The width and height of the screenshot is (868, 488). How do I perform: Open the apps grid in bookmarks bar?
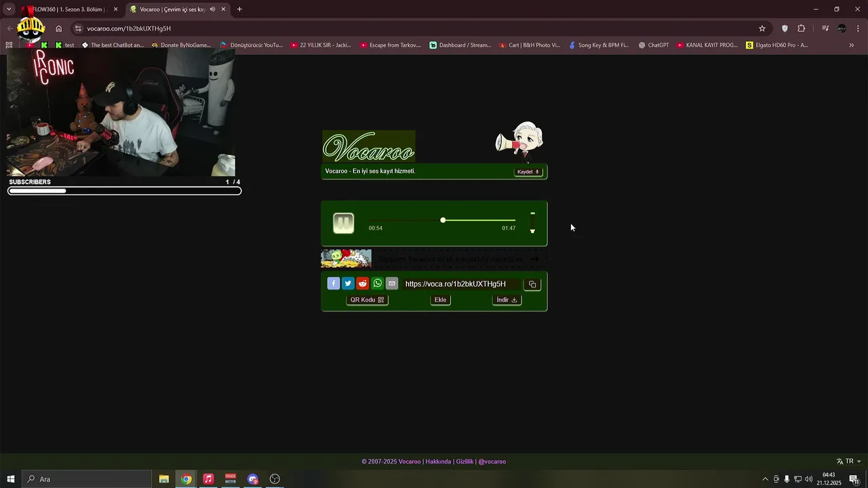9,45
